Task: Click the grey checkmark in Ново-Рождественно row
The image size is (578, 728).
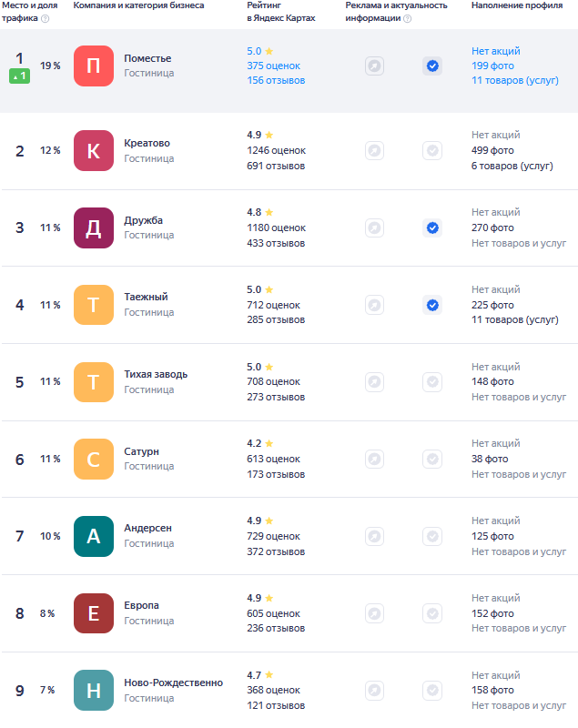Action: 432,691
